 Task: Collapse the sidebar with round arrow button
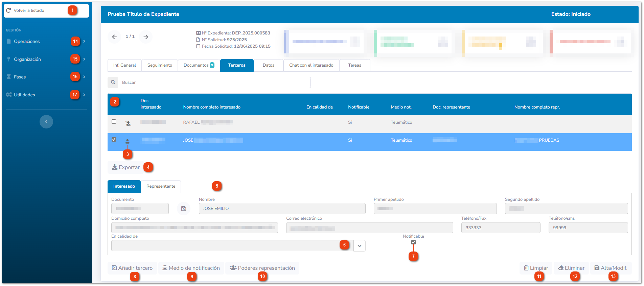[46, 122]
